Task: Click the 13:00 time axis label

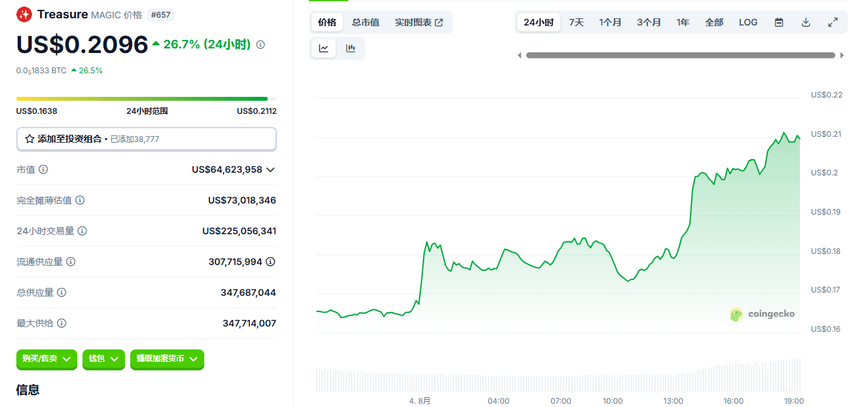Action: tap(673, 401)
